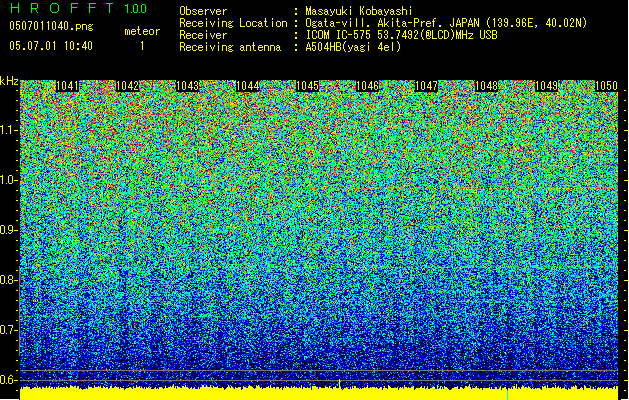Click the 1.0 kHz axis label
This screenshot has height=400, width=629.
(9, 180)
